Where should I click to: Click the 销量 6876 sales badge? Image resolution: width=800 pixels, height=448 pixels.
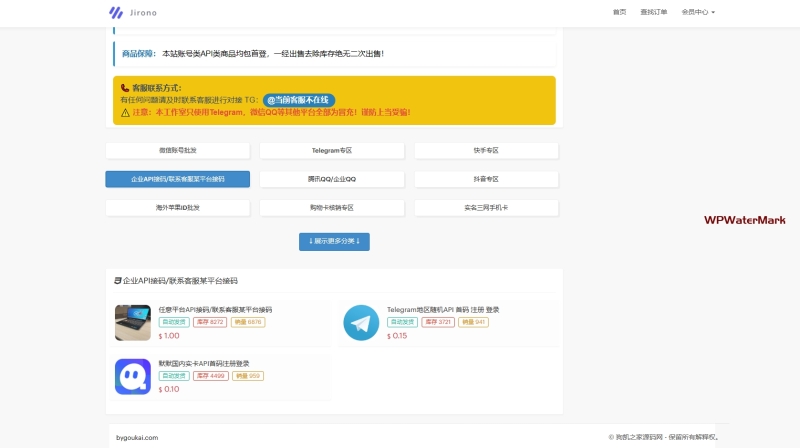248,322
